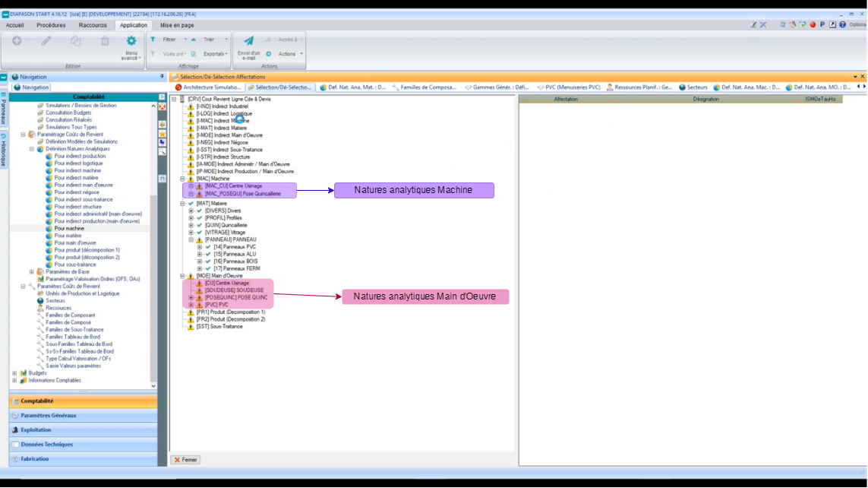
Task: Click the red X icon beside navigation tree
Action: pos(163,107)
